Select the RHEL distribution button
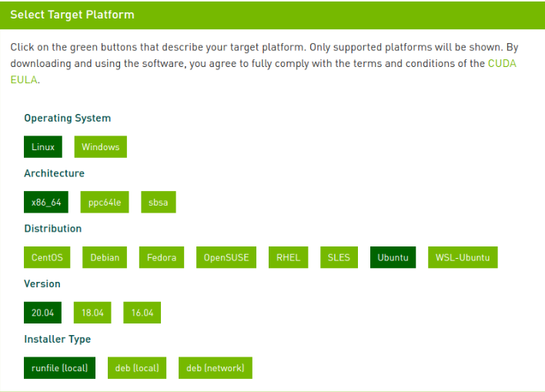Viewport: 545px width, 392px height. [288, 257]
